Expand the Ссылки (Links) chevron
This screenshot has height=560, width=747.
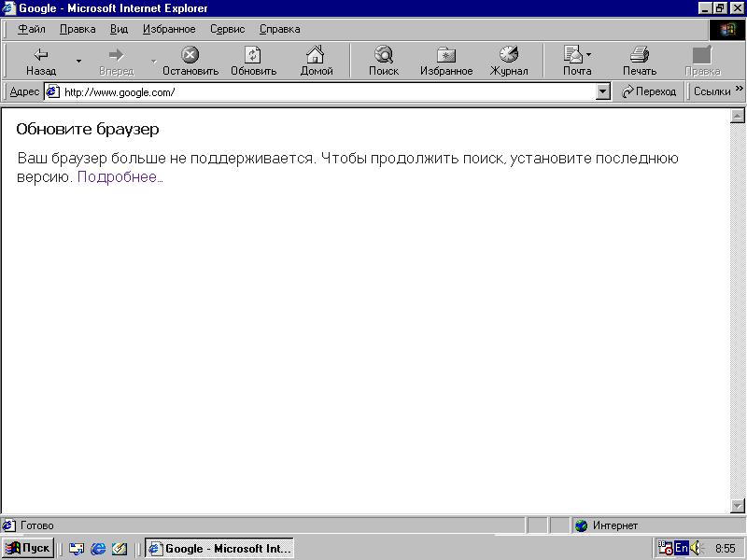point(740,91)
